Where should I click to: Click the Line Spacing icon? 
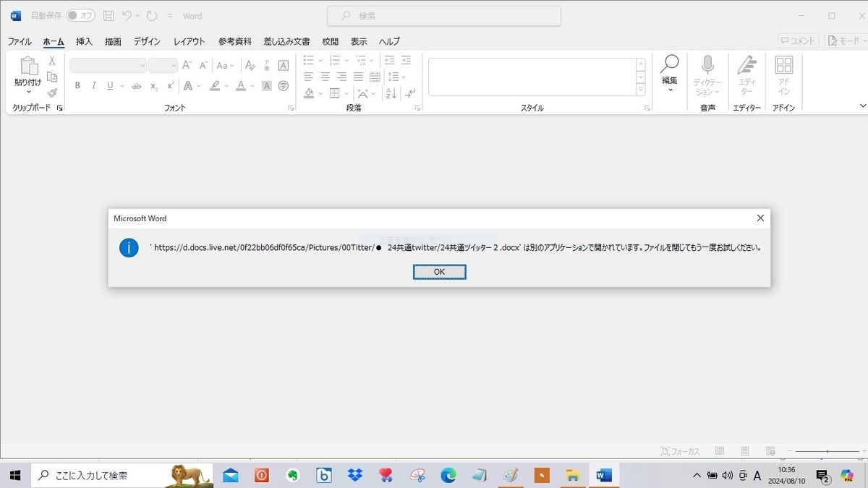coord(393,77)
